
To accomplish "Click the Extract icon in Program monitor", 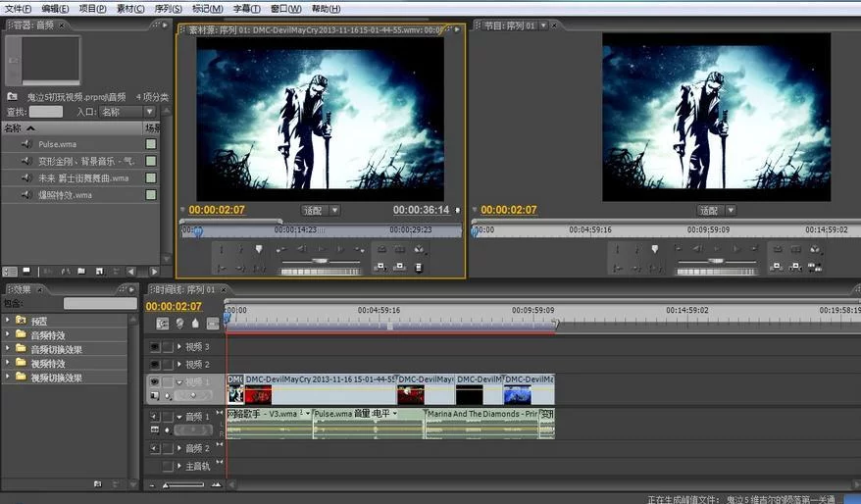I will coord(795,268).
